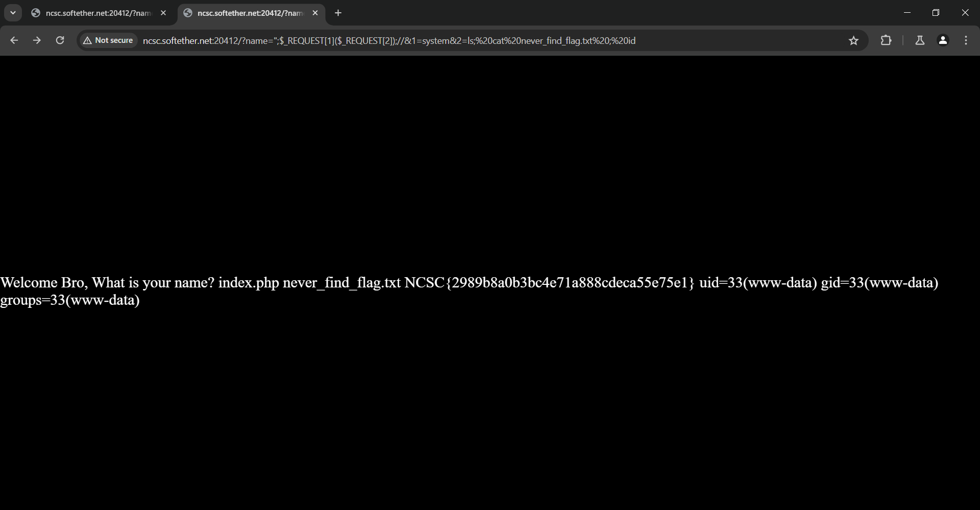This screenshot has height=510, width=980.
Task: Open a new tab with the plus button
Action: (337, 13)
